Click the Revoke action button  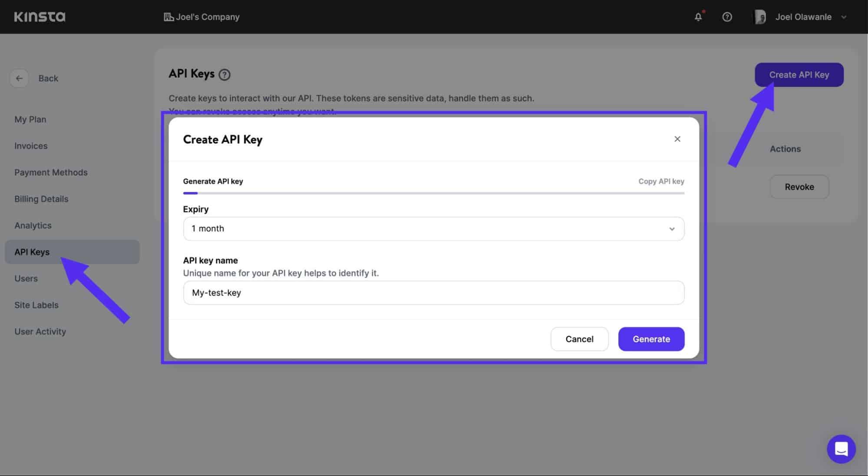pos(798,186)
